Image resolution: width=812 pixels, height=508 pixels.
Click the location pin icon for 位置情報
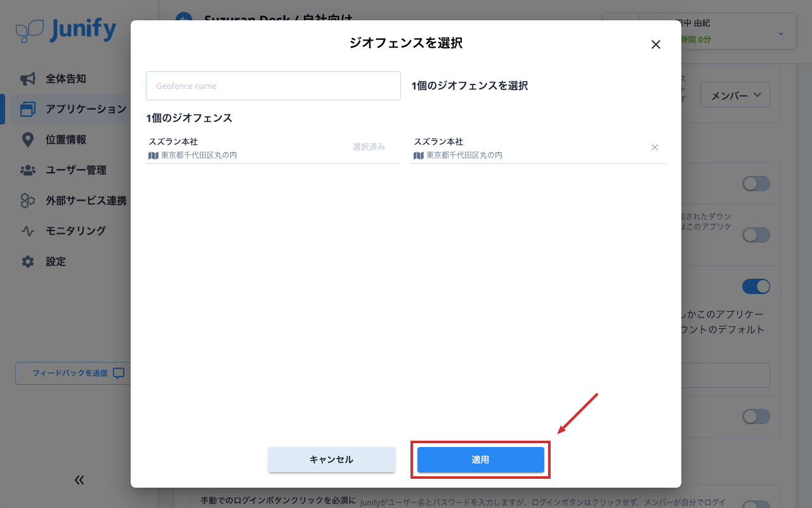coord(28,140)
